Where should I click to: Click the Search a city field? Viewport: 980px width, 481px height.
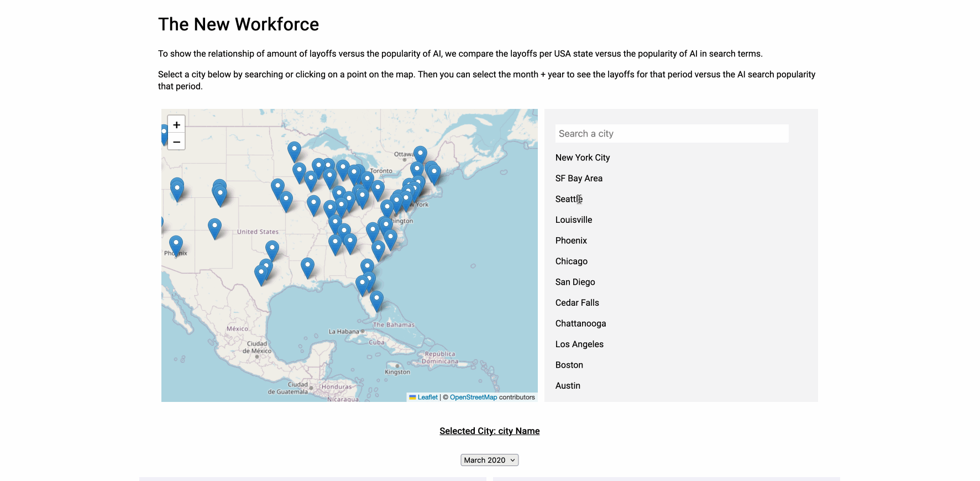click(672, 134)
